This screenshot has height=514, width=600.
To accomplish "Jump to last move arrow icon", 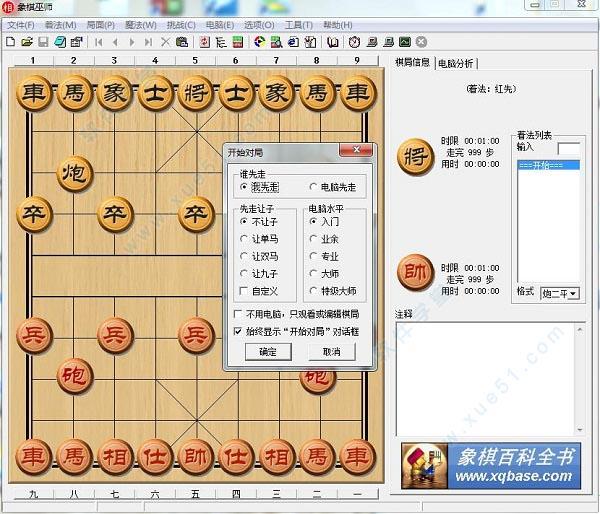I will coord(148,42).
